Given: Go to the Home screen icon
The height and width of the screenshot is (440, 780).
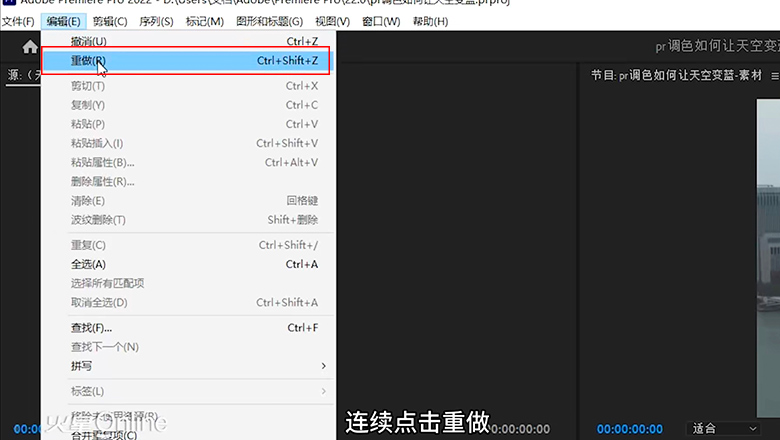Looking at the screenshot, I should pos(30,47).
